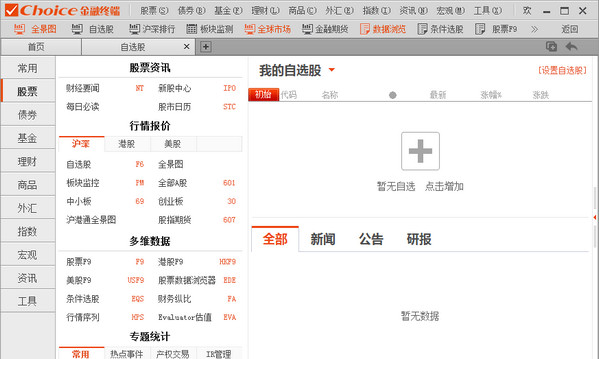Image resolution: width=599 pixels, height=373 pixels.
Task: Open the 资讯(N) menu
Action: click(x=413, y=11)
